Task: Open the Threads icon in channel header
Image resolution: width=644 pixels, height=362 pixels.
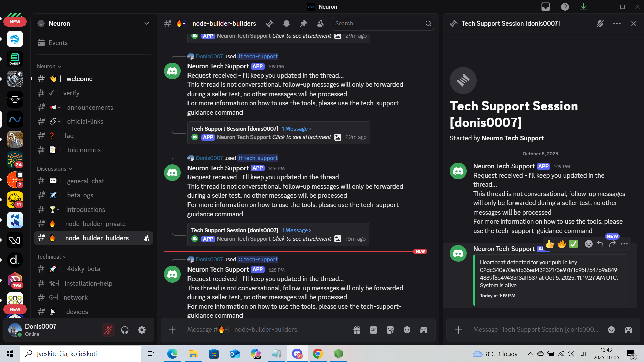Action: (x=270, y=23)
